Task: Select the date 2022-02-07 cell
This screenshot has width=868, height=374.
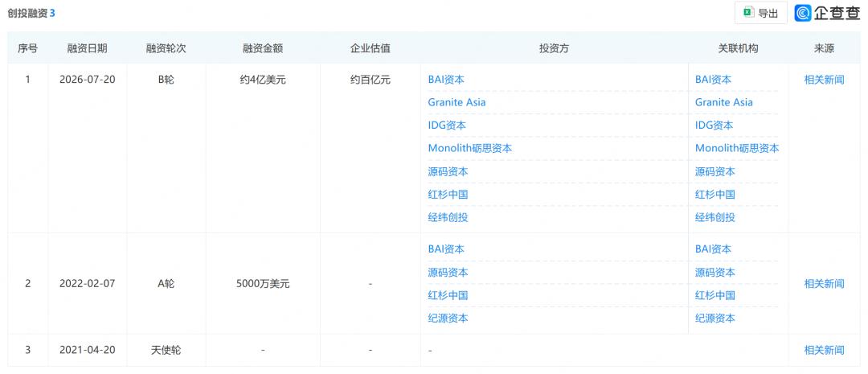Action: [88, 284]
